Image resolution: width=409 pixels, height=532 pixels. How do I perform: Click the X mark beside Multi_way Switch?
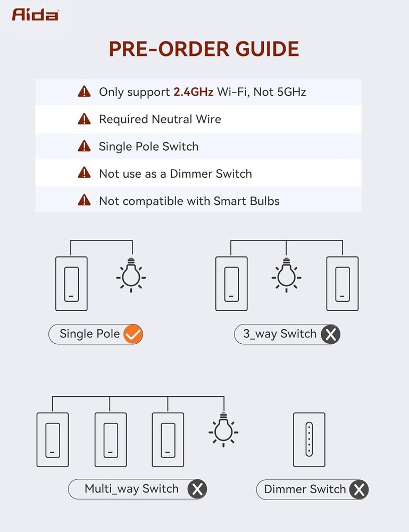click(197, 489)
